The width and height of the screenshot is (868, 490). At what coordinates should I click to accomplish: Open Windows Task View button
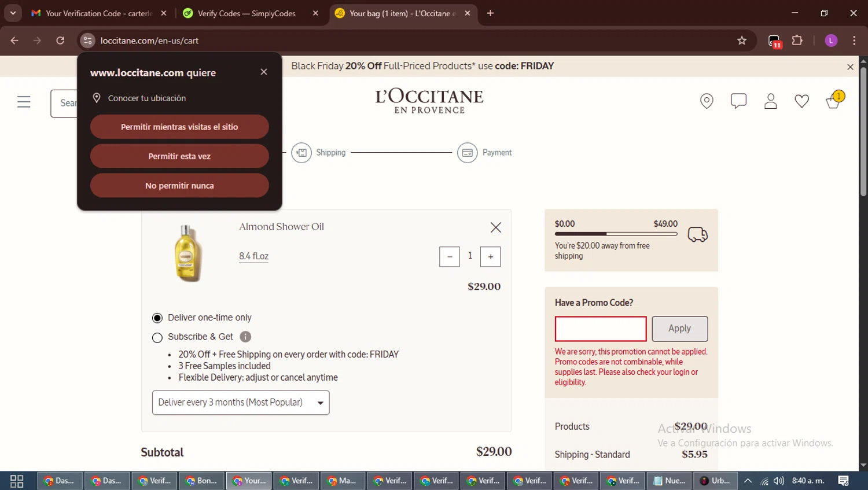coord(17,481)
